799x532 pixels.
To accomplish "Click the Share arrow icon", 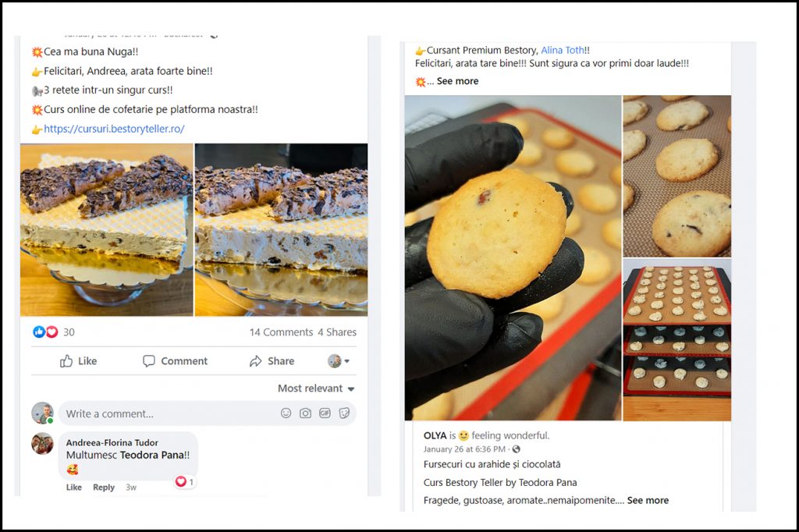I will pos(255,361).
